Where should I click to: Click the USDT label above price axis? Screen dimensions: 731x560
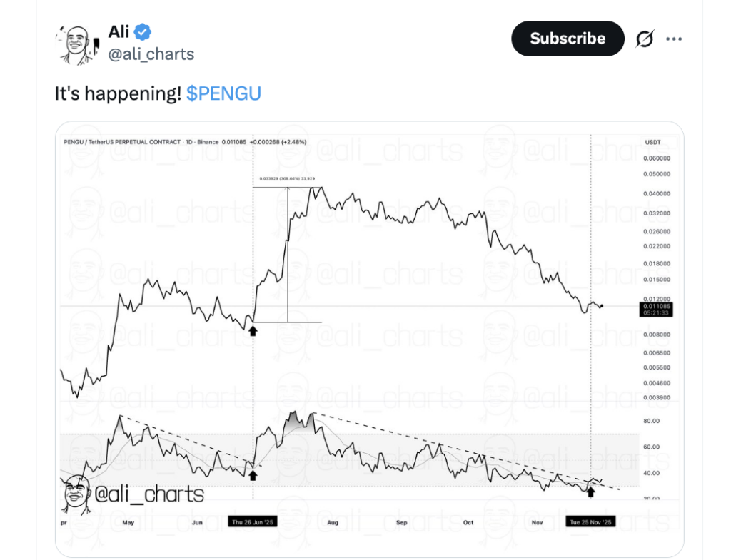(653, 142)
